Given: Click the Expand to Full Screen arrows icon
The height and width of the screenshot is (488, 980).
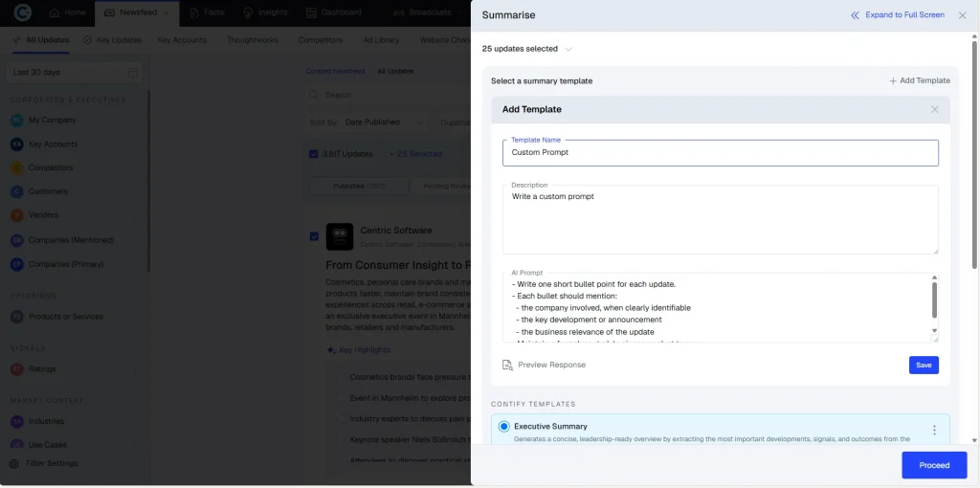Looking at the screenshot, I should 855,15.
